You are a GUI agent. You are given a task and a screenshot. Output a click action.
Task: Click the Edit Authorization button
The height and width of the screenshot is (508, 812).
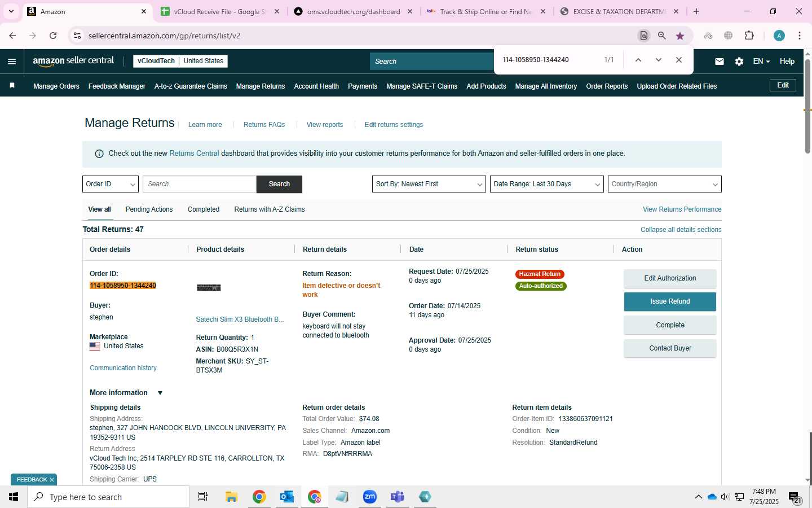click(x=670, y=278)
